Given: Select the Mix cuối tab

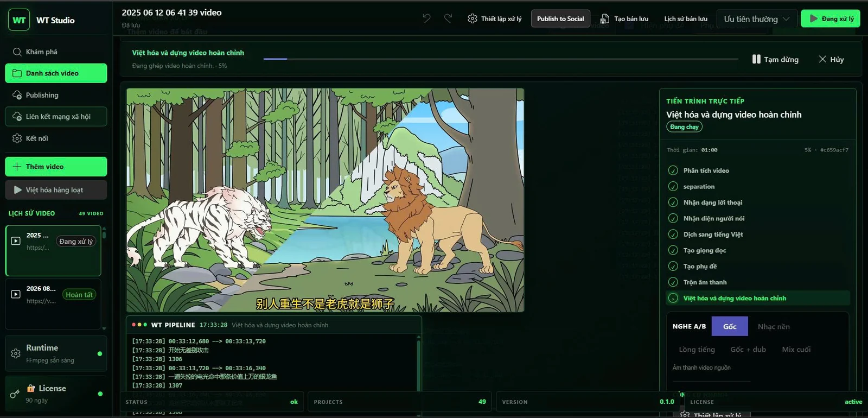Looking at the screenshot, I should point(796,350).
